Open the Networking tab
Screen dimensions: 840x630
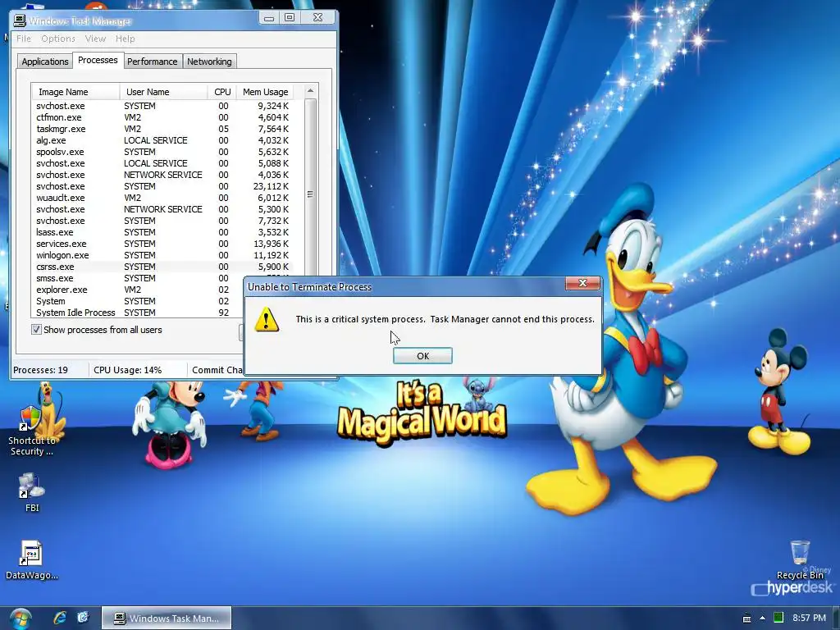coord(209,62)
